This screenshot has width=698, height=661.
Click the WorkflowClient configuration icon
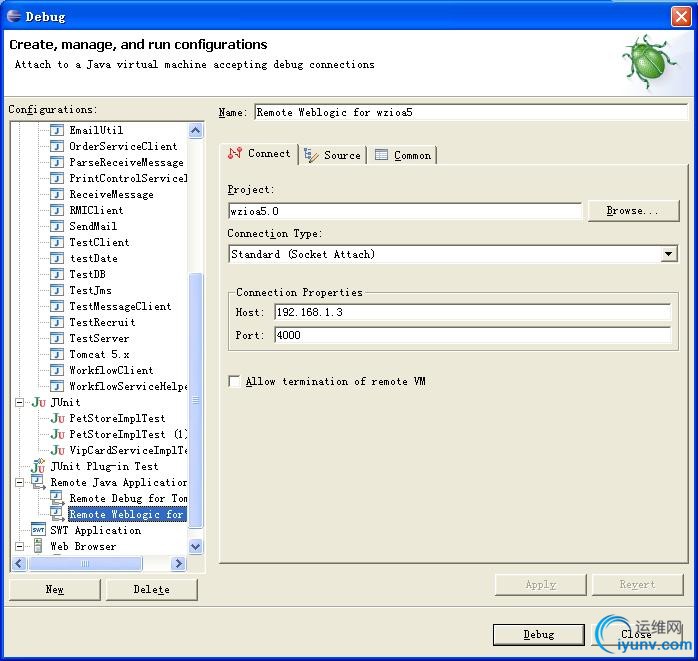tap(57, 371)
